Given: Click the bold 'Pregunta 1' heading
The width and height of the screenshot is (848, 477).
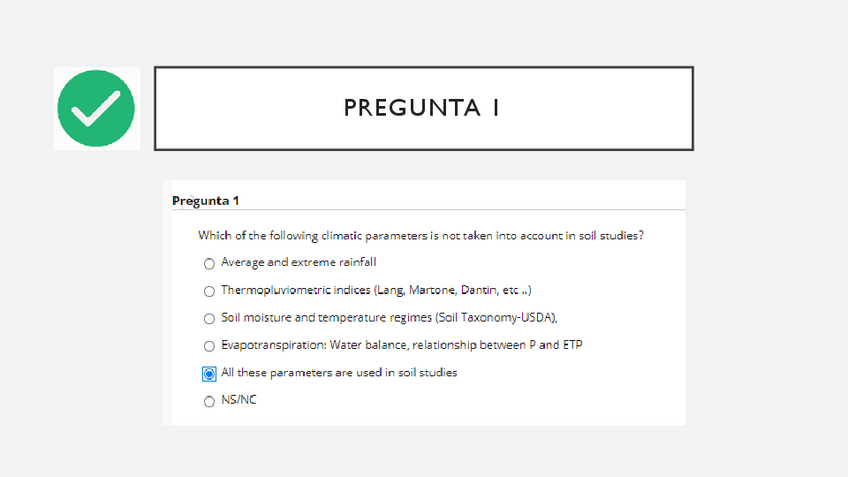Looking at the screenshot, I should 205,200.
